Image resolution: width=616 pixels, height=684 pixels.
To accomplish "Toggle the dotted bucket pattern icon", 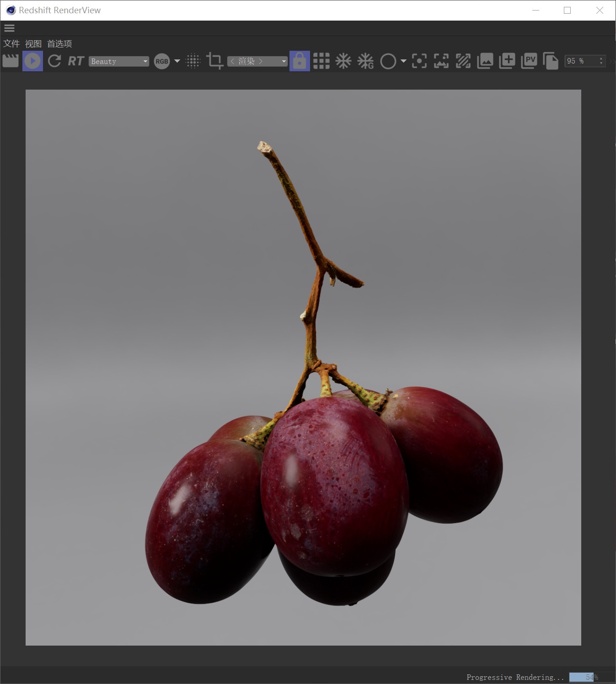I will tap(193, 61).
